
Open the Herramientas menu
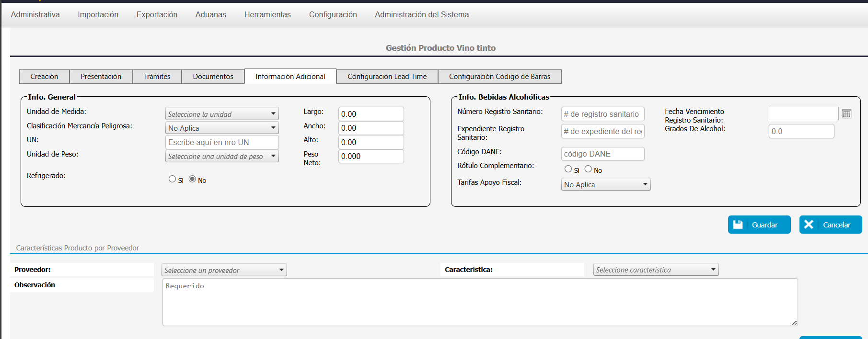pyautogui.click(x=267, y=14)
